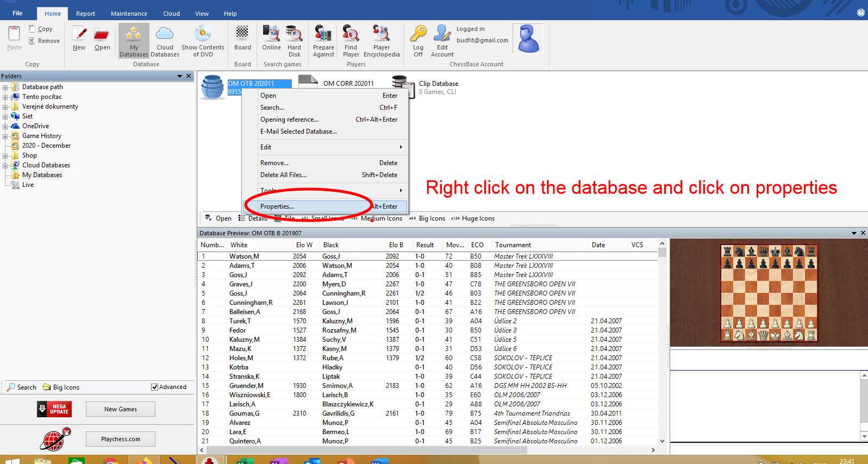The width and height of the screenshot is (868, 464).
Task: Toggle the Advanced checkbox
Action: point(155,387)
